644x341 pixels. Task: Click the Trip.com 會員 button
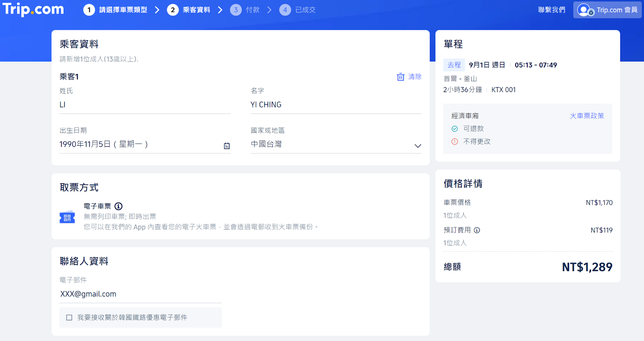tap(607, 10)
